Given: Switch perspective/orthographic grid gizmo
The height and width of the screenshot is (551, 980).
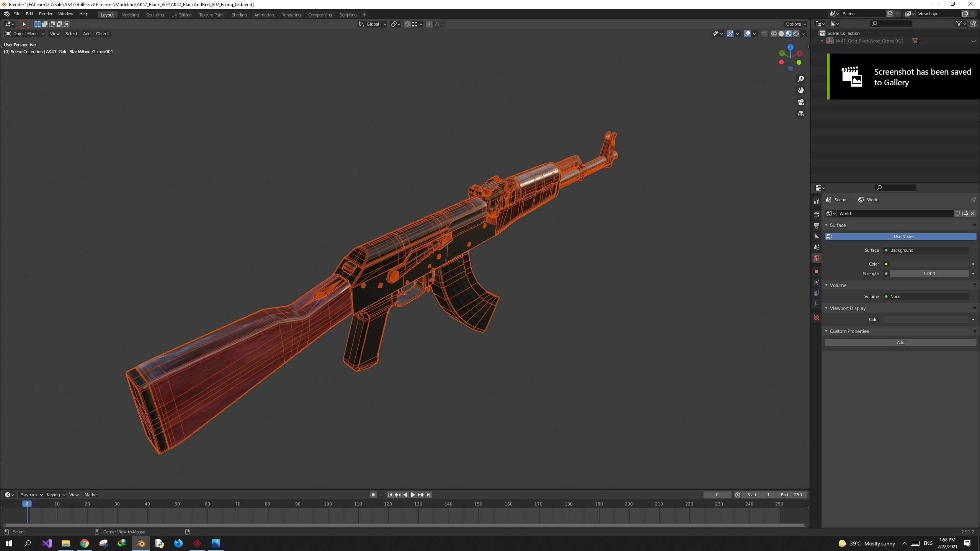Looking at the screenshot, I should [x=800, y=114].
